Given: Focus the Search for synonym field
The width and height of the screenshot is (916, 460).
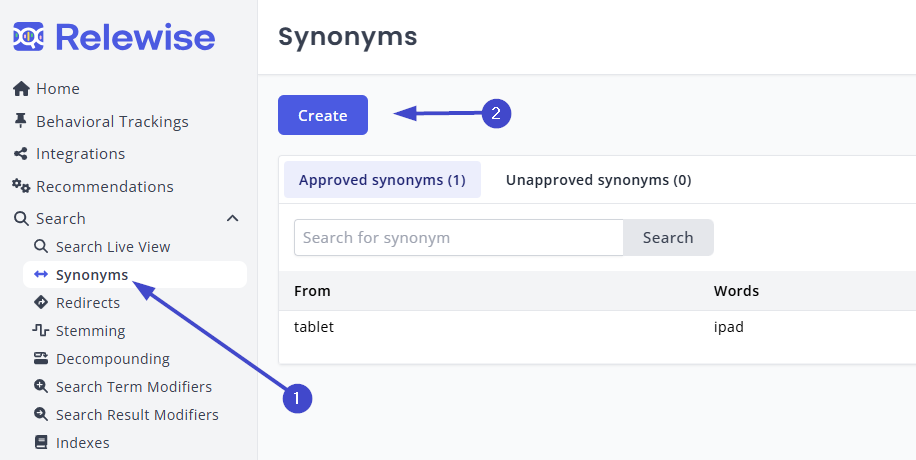Looking at the screenshot, I should coord(459,237).
